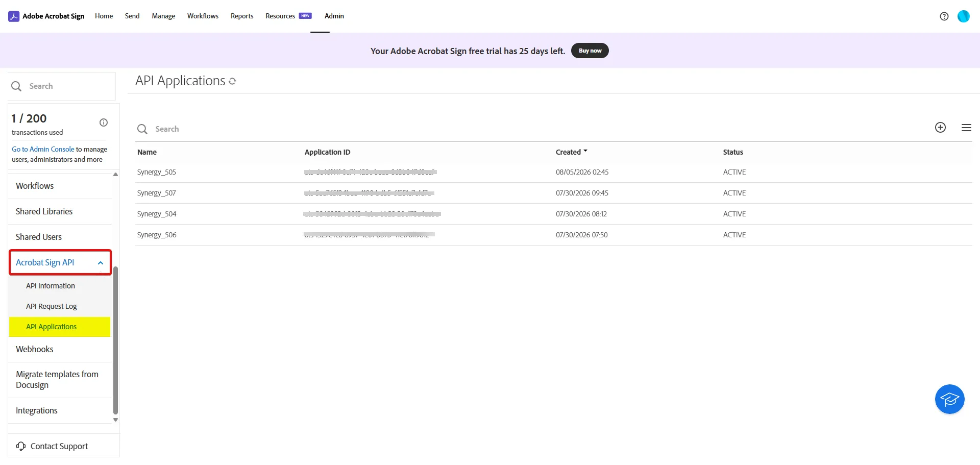Open the Send tab
Viewport: 980px width, 465px height.
click(132, 16)
